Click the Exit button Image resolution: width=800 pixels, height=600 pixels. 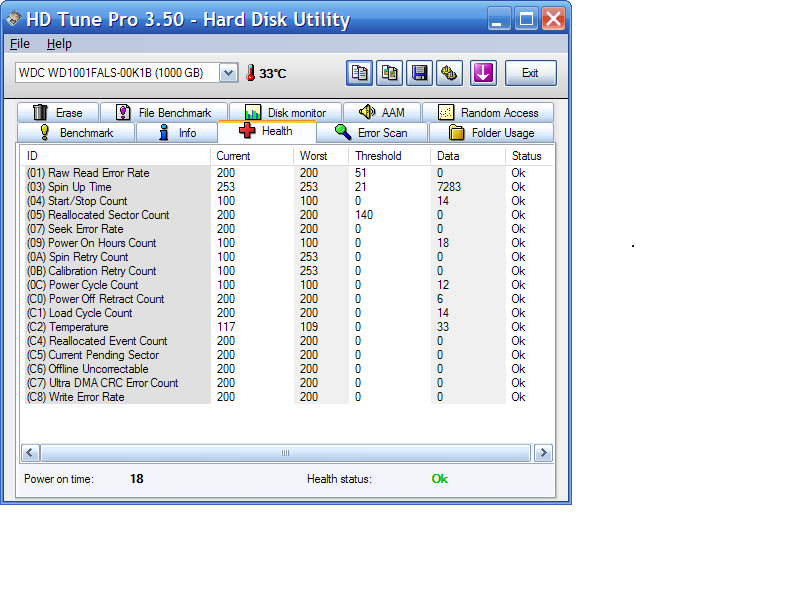(x=530, y=73)
